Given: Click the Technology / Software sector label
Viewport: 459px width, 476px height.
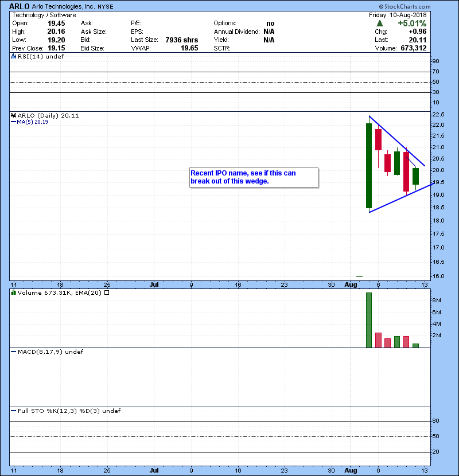Looking at the screenshot, I should (x=44, y=15).
